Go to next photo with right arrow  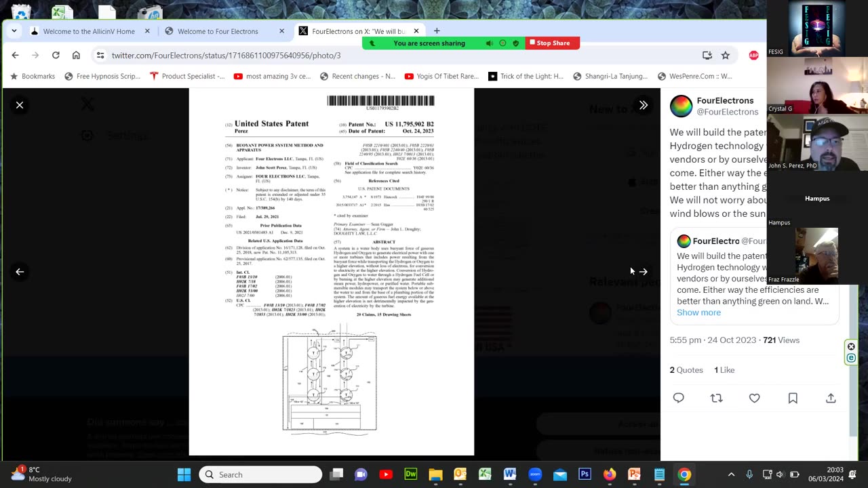[643, 272]
